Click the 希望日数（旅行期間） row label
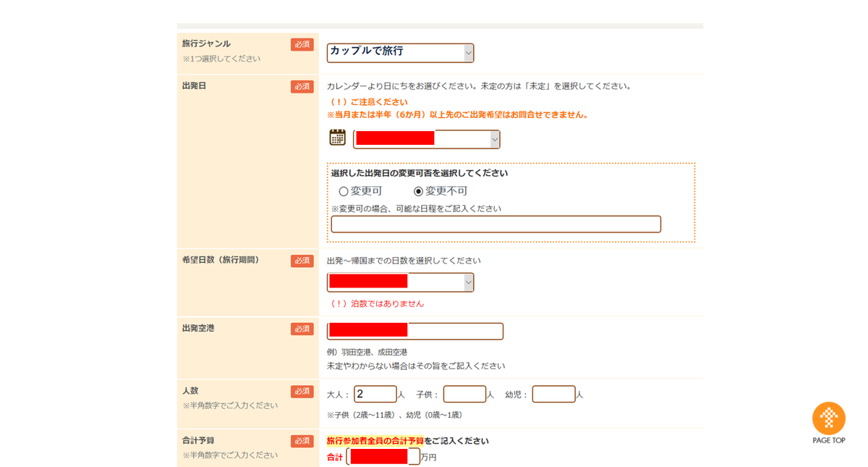This screenshot has height=467, width=868. tap(221, 260)
